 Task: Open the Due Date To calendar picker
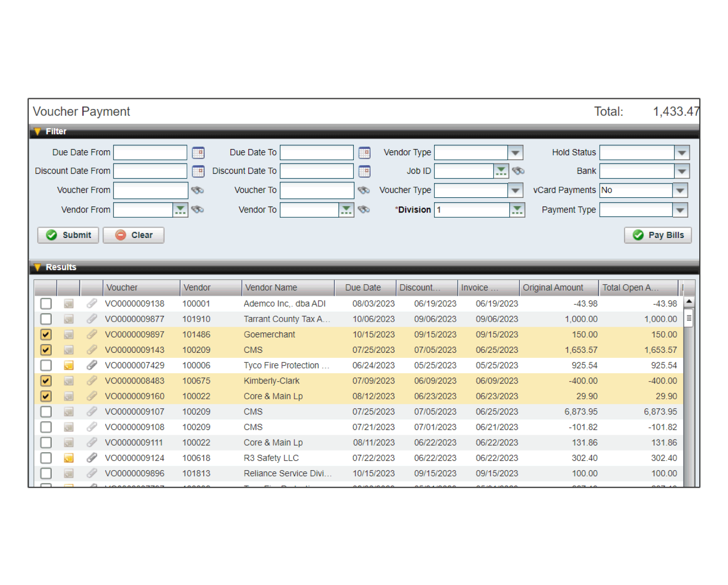pyautogui.click(x=364, y=153)
